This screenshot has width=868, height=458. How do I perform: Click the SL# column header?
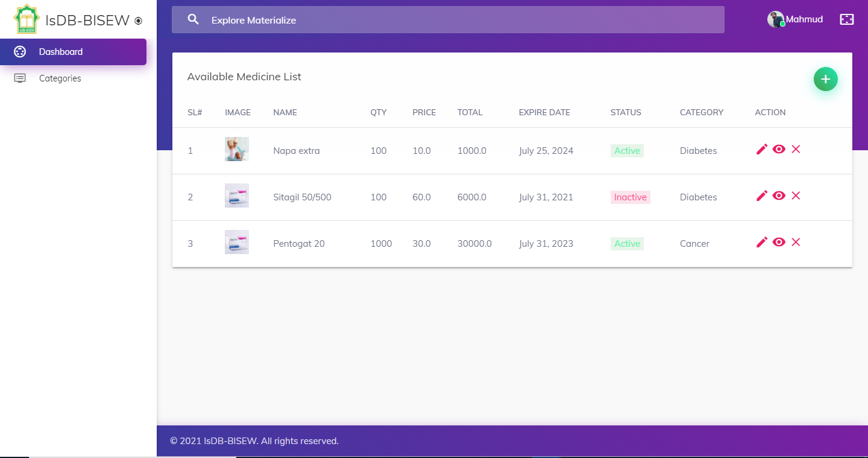pos(195,112)
